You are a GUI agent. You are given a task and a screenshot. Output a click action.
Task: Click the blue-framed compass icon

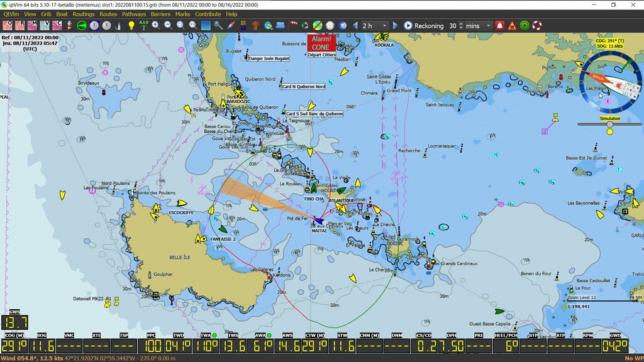click(x=94, y=25)
